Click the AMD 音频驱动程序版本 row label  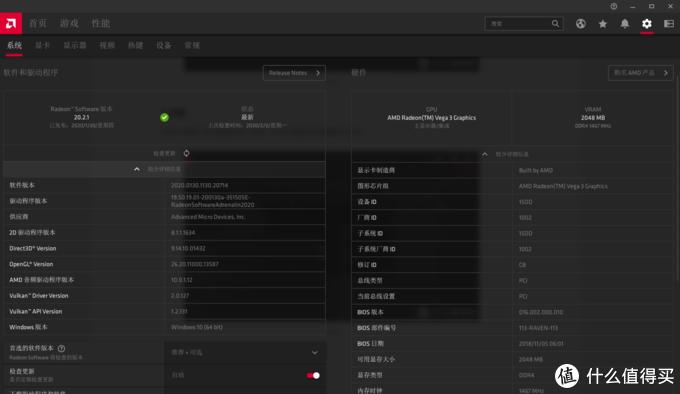pos(42,280)
